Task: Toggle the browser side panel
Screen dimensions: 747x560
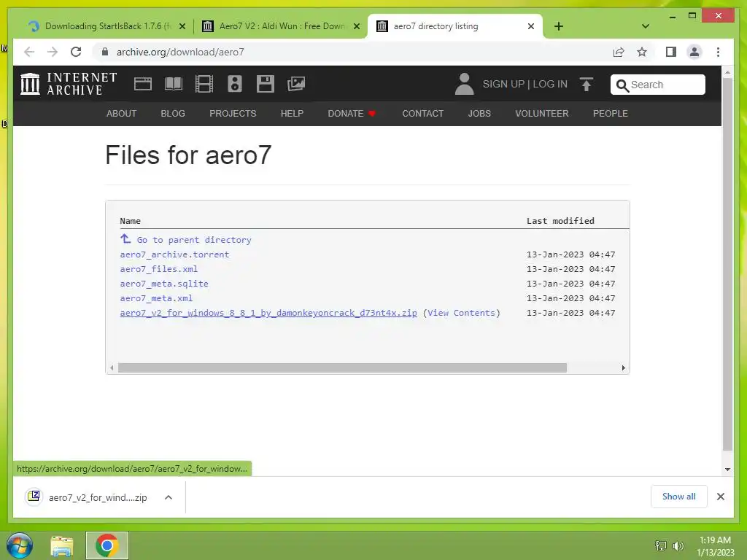Action: click(x=671, y=52)
